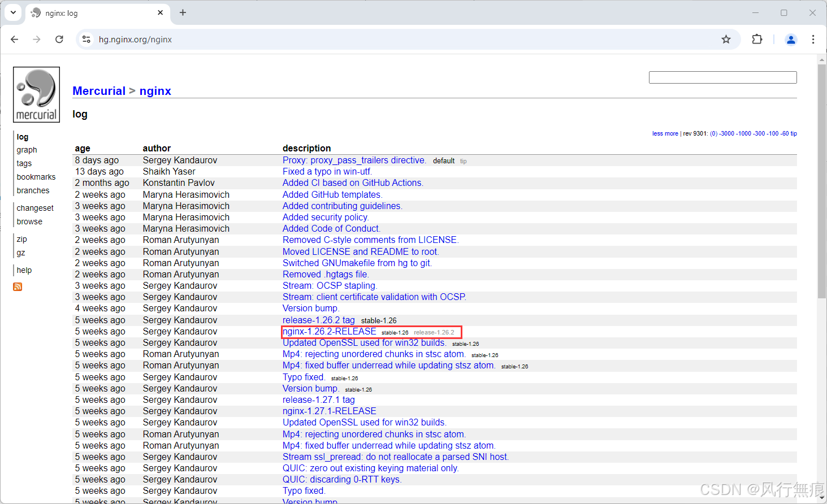The image size is (827, 504).
Task: Click the browser forward arrow
Action: click(x=37, y=39)
